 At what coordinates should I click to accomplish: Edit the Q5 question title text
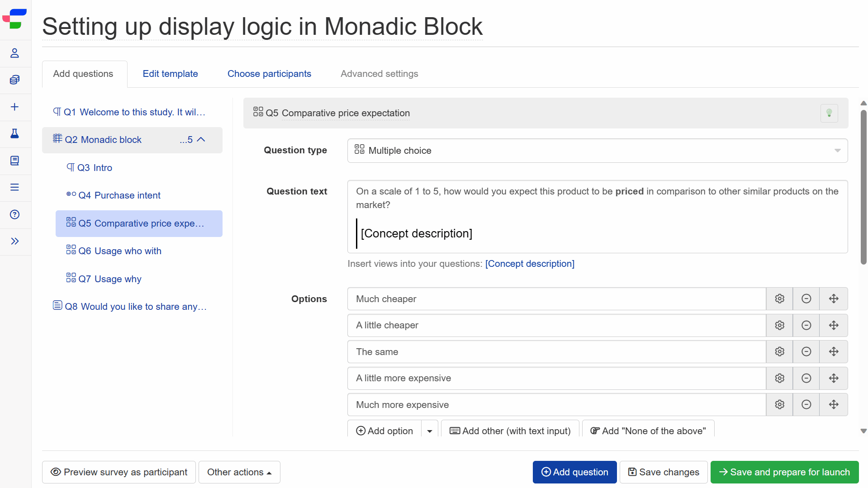tap(346, 113)
